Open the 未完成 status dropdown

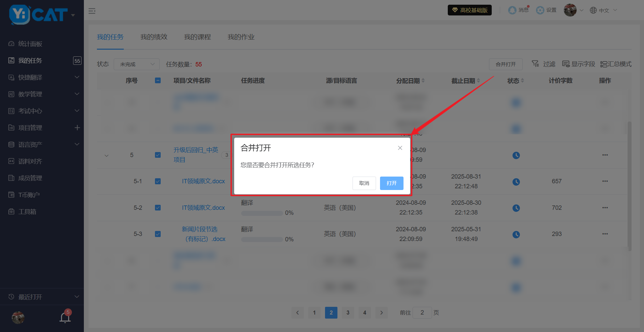click(137, 64)
